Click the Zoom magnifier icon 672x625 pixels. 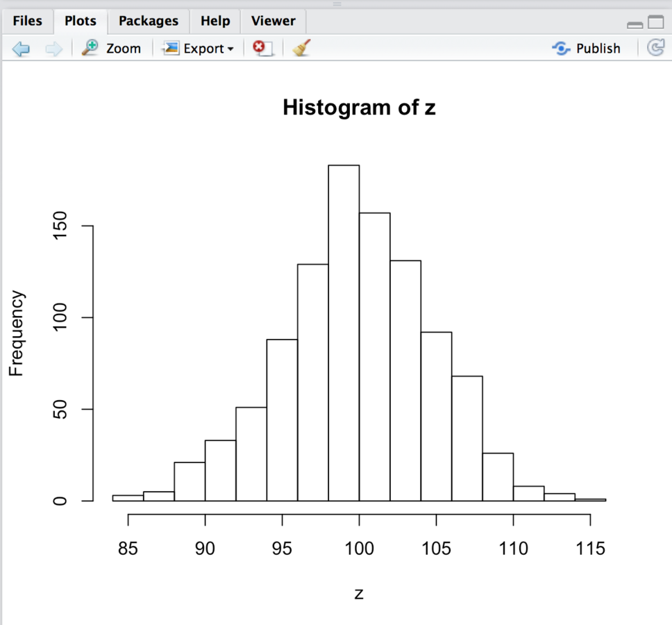(90, 48)
